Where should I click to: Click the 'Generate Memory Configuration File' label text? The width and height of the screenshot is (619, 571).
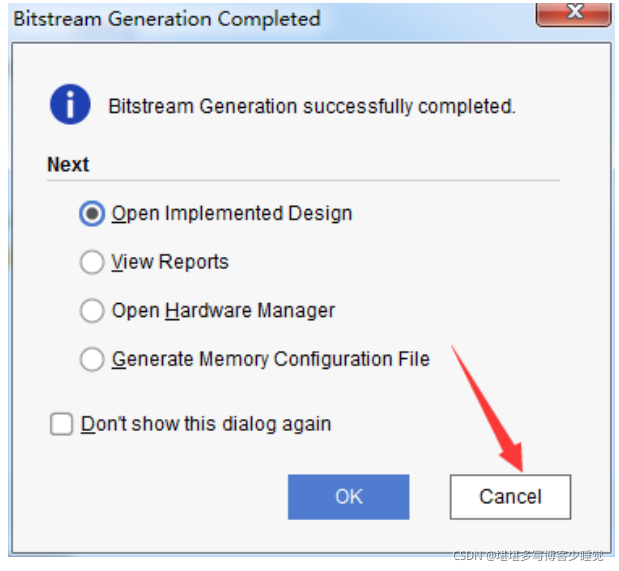pyautogui.click(x=271, y=359)
